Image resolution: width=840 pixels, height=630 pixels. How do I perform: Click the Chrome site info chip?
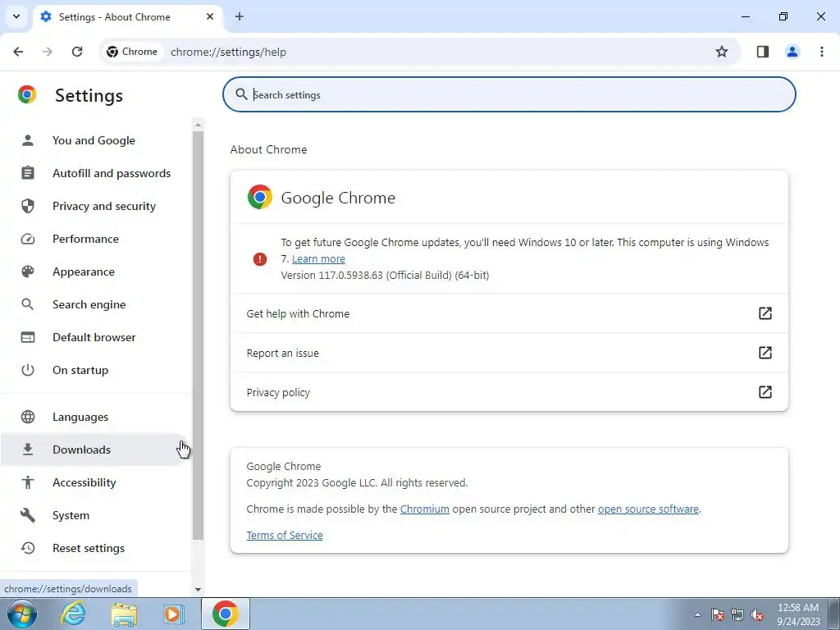pyautogui.click(x=132, y=52)
